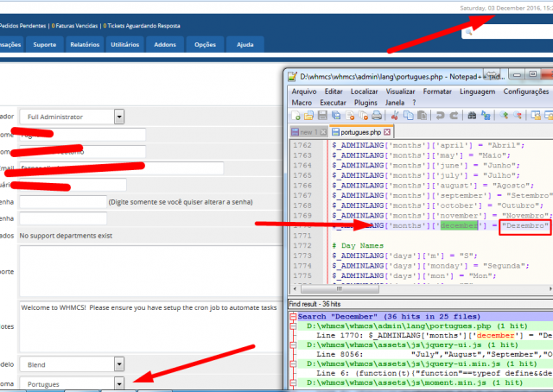Close the new 1 tab
This screenshot has height=392, width=553.
tap(323, 132)
